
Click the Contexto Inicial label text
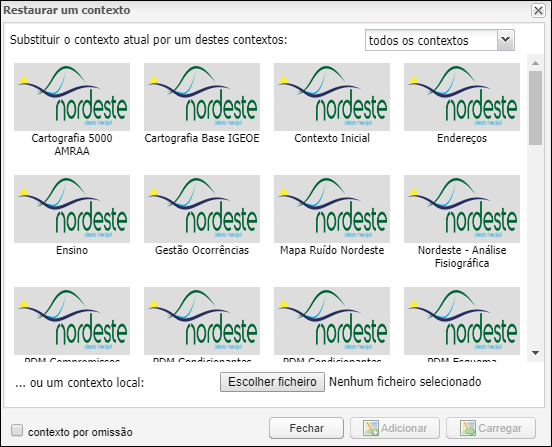pos(332,138)
